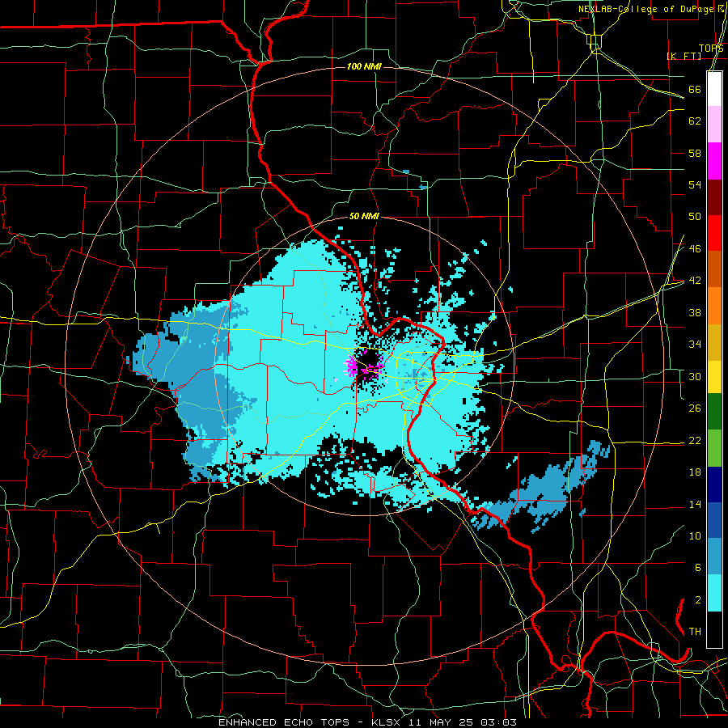Click legend value 18
The image size is (728, 728).
tap(695, 472)
